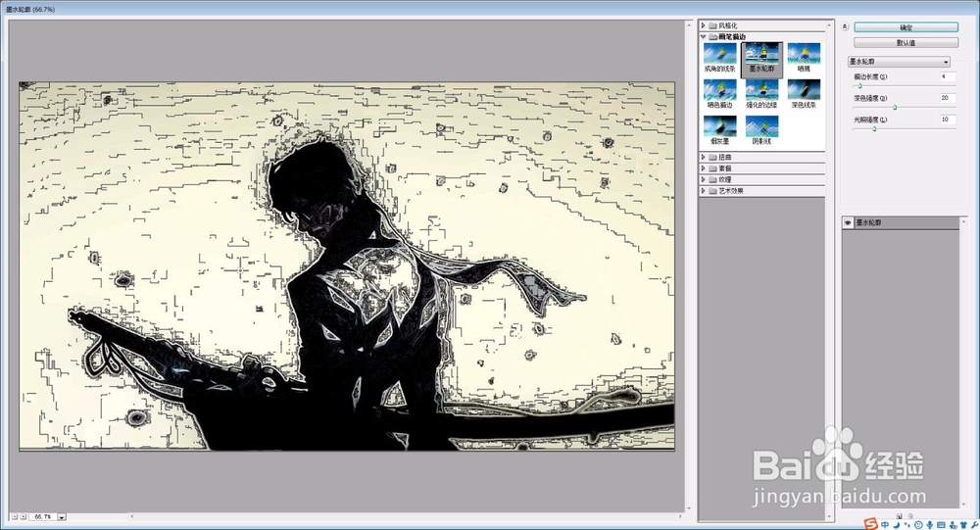Click the Sogou user account icon
This screenshot has height=530, width=980.
click(x=953, y=525)
